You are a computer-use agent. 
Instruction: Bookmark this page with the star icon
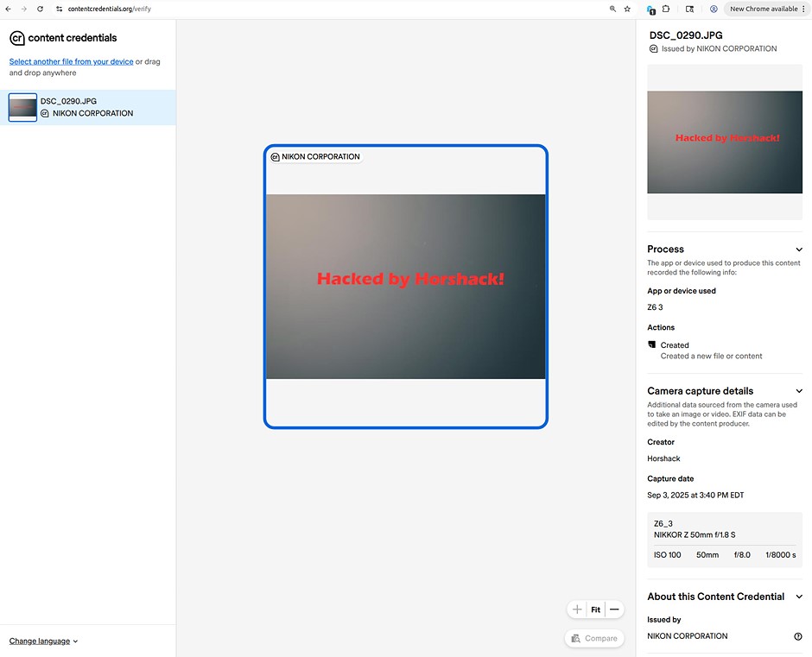[x=627, y=9]
